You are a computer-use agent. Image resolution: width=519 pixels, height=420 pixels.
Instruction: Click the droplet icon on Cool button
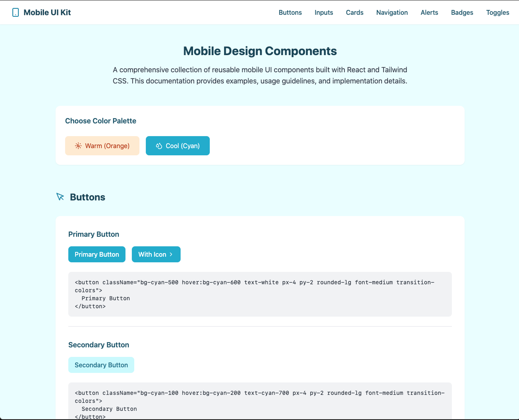159,146
